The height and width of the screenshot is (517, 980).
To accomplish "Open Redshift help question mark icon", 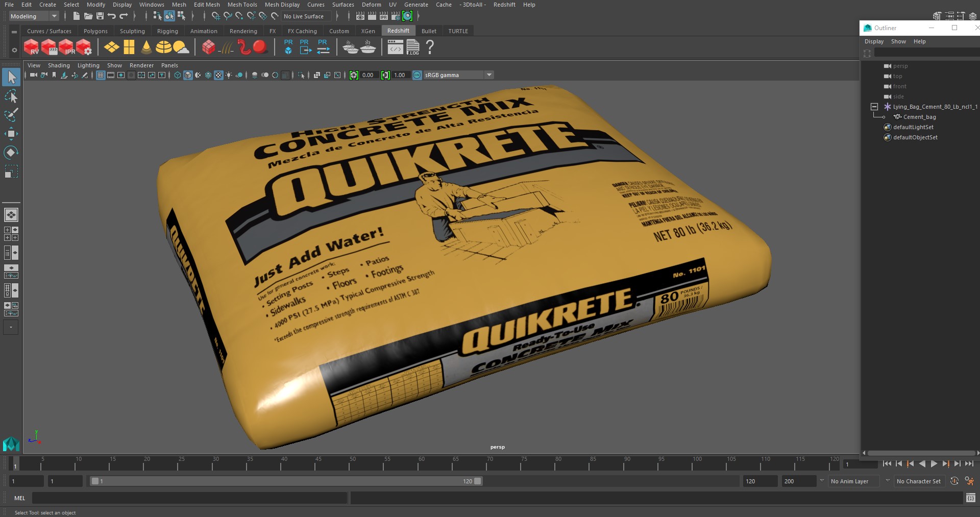I will click(430, 47).
